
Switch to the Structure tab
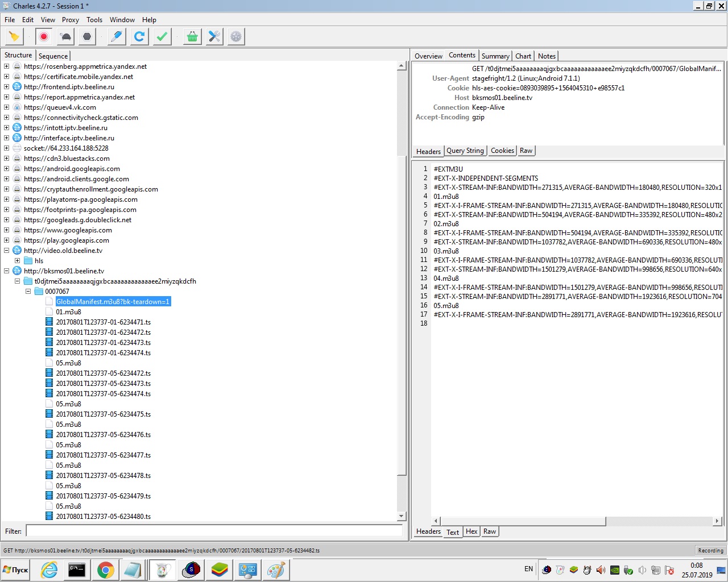pos(18,55)
